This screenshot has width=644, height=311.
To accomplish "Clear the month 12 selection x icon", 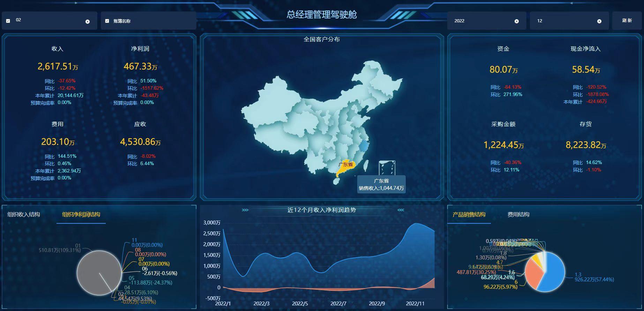I will coord(599,21).
